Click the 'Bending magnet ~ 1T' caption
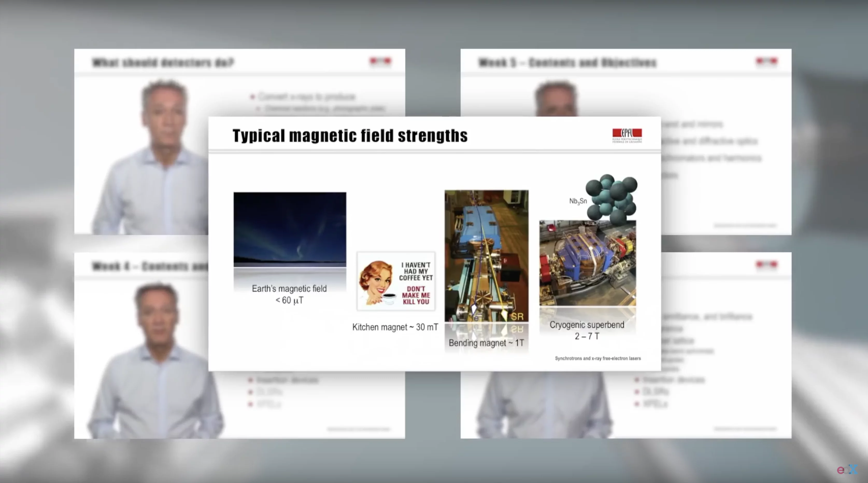The image size is (868, 483). tap(486, 343)
